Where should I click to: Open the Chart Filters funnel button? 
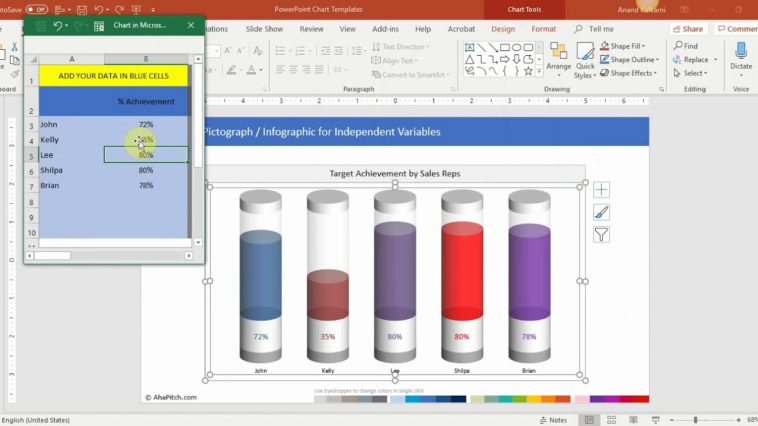pos(601,235)
